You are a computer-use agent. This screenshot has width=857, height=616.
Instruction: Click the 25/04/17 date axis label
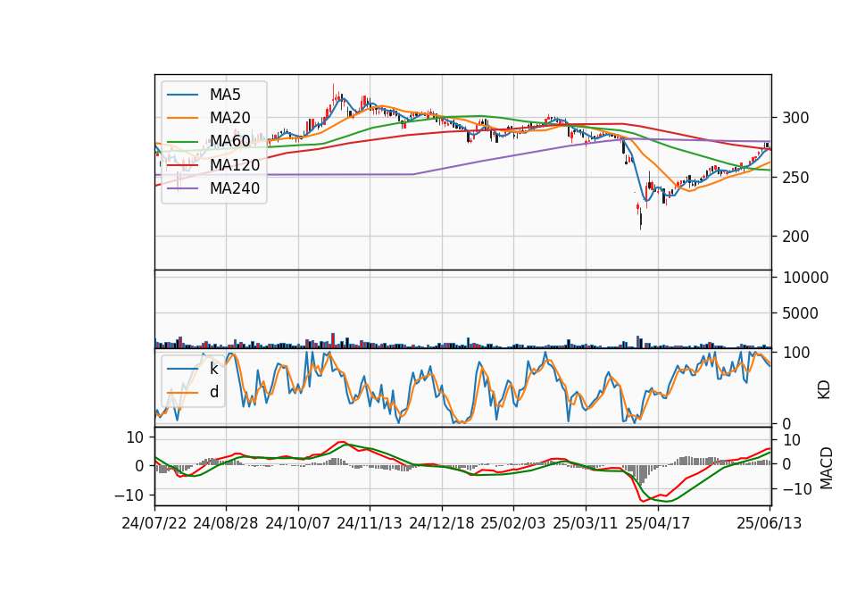coord(658,523)
